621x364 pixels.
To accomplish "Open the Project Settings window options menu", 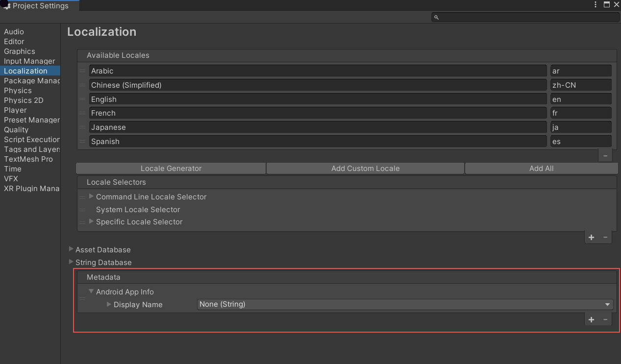I will tap(596, 5).
